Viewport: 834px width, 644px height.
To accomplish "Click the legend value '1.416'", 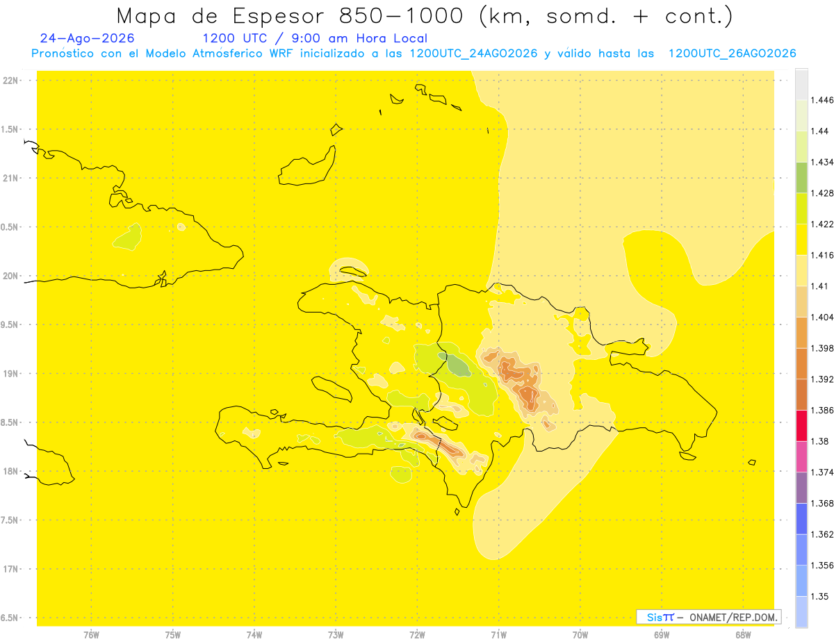I will [822, 255].
